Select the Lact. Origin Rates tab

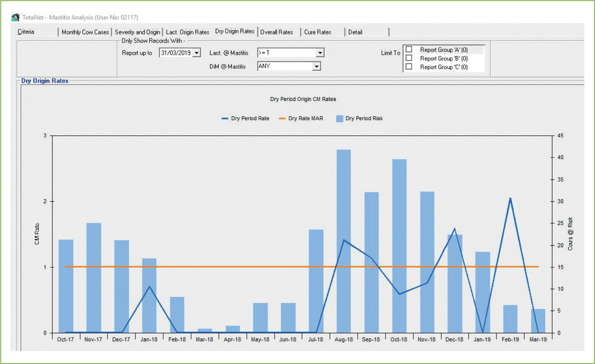[187, 32]
